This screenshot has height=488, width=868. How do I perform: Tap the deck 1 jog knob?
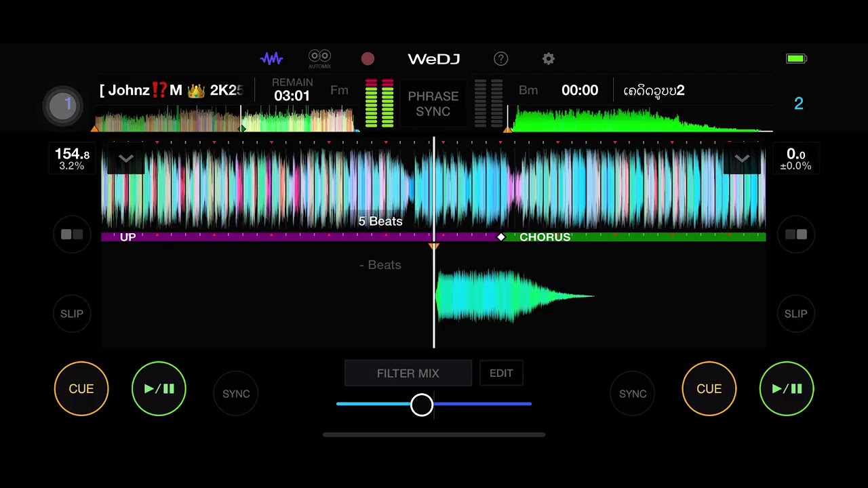point(64,105)
